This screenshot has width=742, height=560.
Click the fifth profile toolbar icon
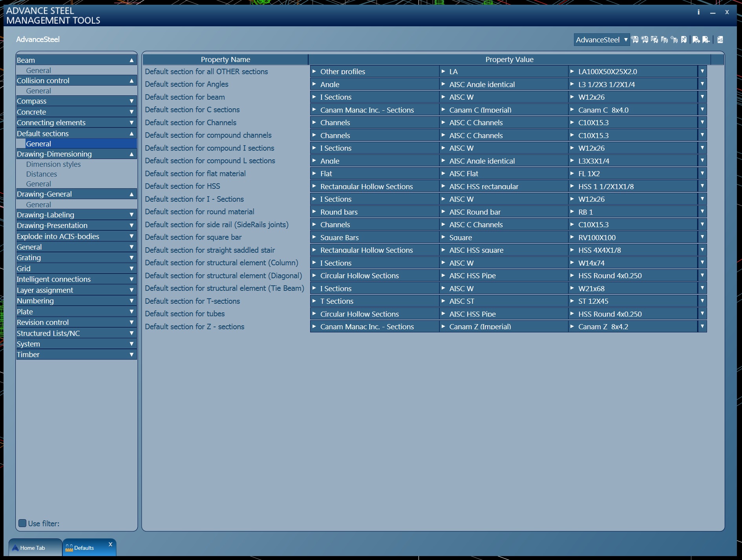(674, 40)
